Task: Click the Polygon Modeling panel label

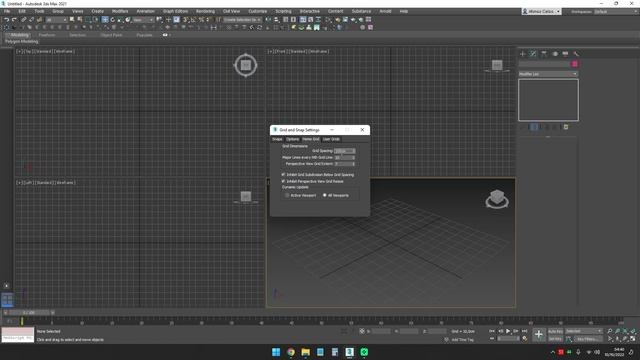Action: [22, 41]
